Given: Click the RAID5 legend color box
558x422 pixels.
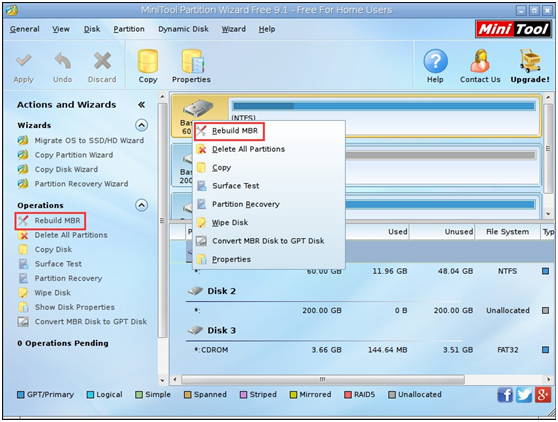Looking at the screenshot, I should pyautogui.click(x=348, y=395).
